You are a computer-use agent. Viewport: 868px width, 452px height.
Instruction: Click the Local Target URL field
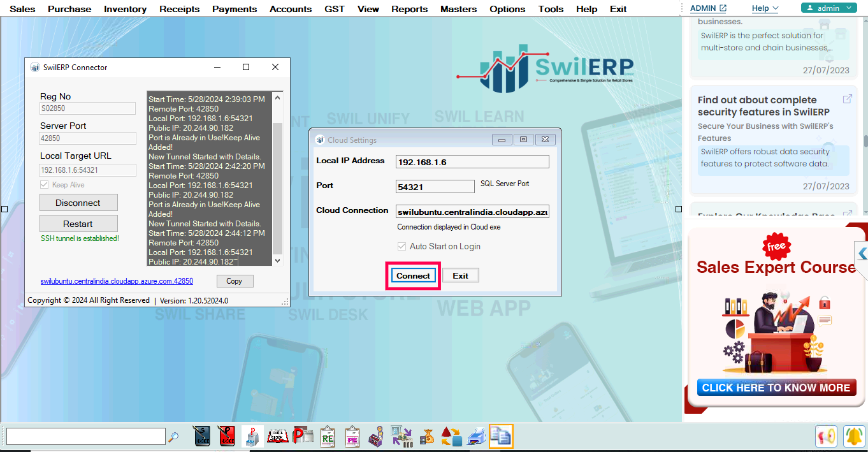pyautogui.click(x=88, y=170)
